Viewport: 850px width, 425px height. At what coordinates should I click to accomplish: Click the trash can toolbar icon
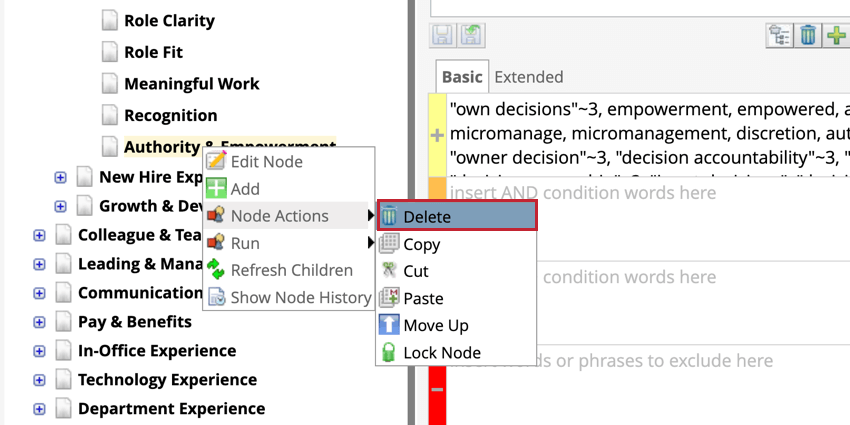click(x=808, y=35)
